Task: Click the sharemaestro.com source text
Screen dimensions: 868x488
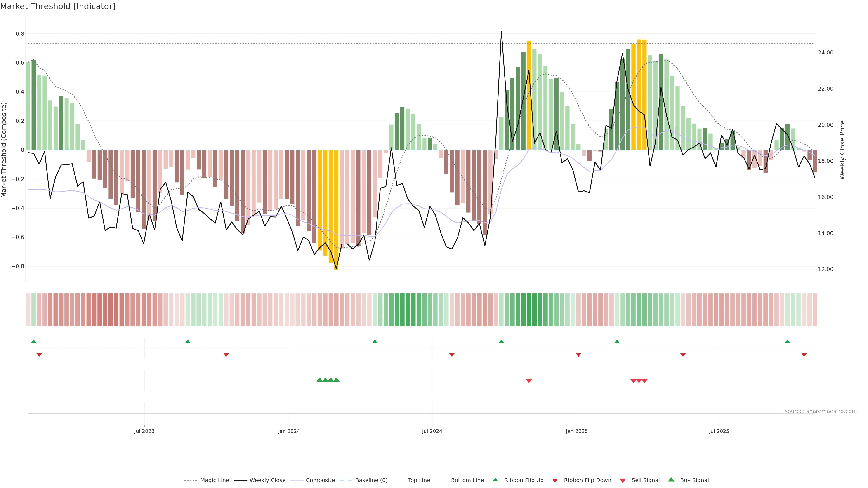Action: [821, 411]
